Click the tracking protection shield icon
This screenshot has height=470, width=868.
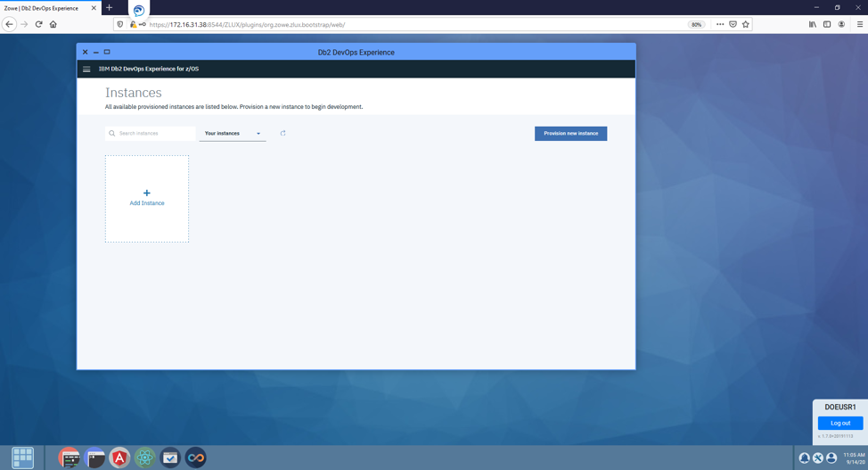tap(120, 24)
